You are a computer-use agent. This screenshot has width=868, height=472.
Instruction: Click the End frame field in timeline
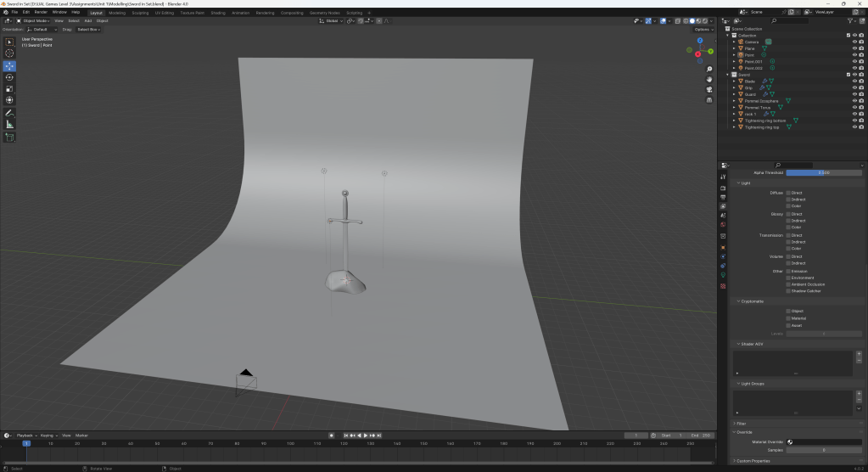(x=701, y=435)
